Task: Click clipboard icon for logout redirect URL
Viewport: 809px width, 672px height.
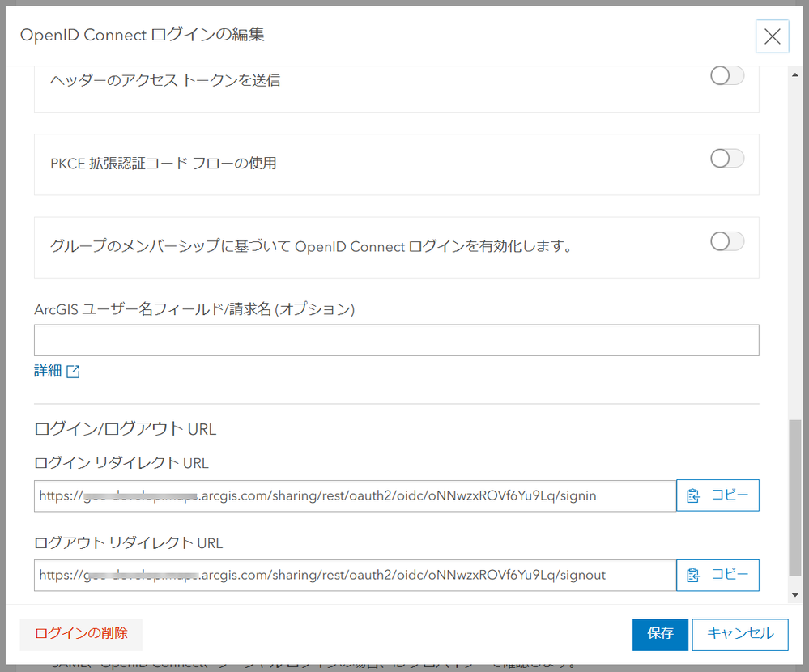Action: [x=693, y=576]
